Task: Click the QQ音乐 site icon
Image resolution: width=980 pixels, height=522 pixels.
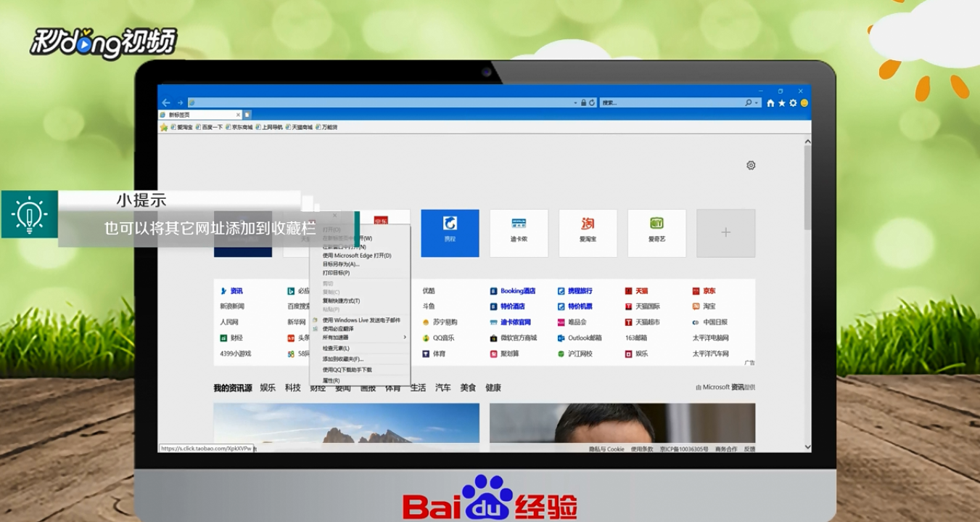Action: coord(426,338)
